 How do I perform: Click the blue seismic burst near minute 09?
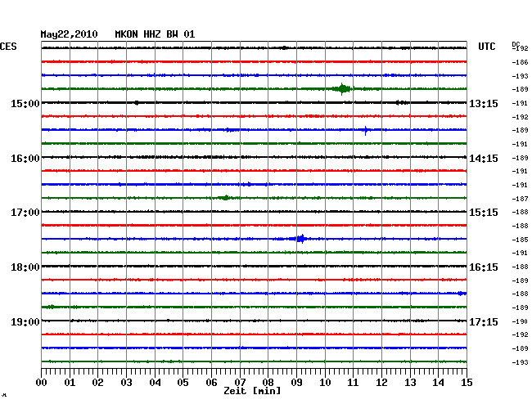click(x=300, y=239)
